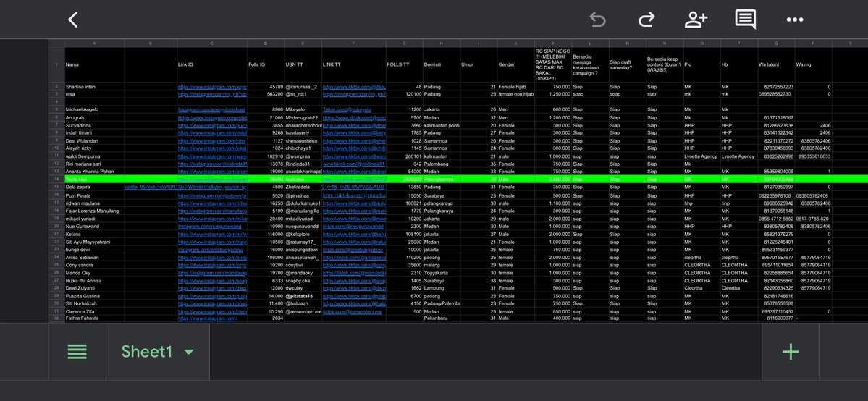Viewport: 868px width, 401px height.
Task: Select the 'Desi Wulandari' name cell
Action: tap(94, 140)
